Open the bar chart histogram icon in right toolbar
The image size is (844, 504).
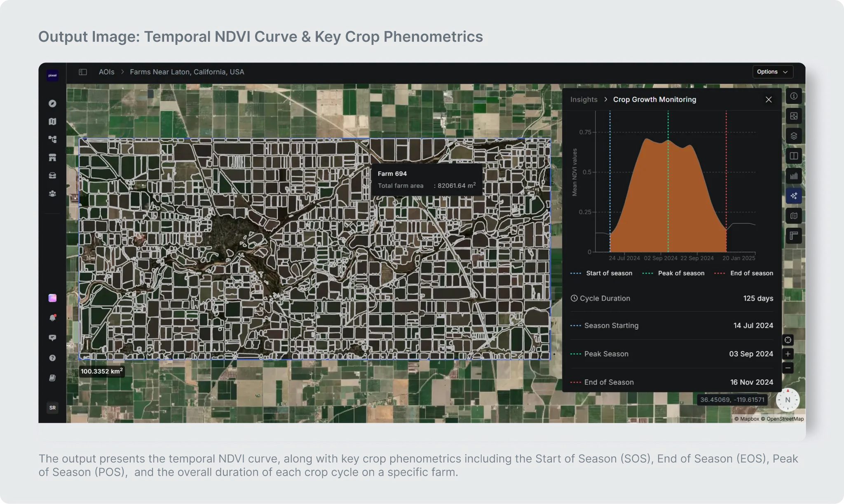pyautogui.click(x=794, y=176)
